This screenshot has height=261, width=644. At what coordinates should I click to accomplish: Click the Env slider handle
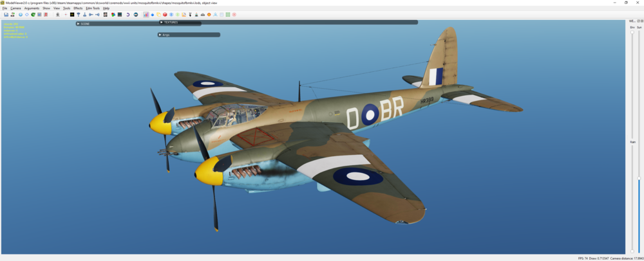click(x=632, y=32)
